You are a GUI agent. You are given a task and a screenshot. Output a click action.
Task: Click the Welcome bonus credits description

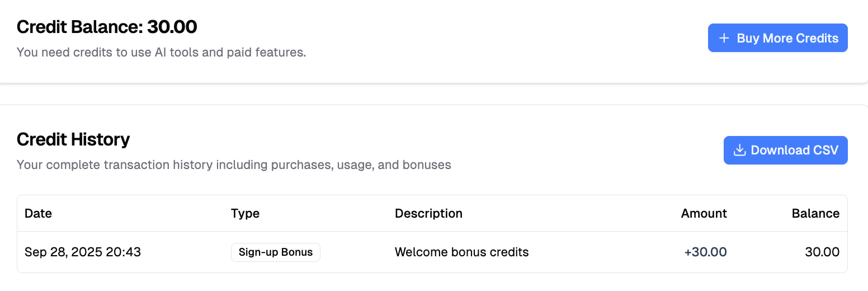(461, 252)
